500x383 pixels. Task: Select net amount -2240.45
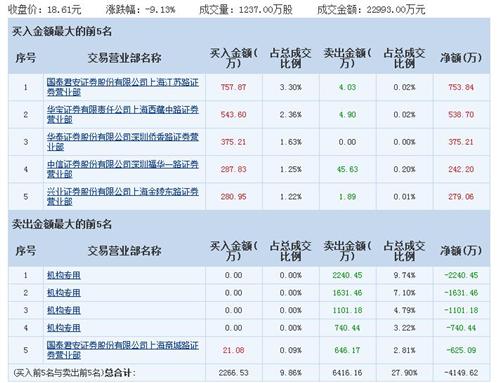coord(461,275)
